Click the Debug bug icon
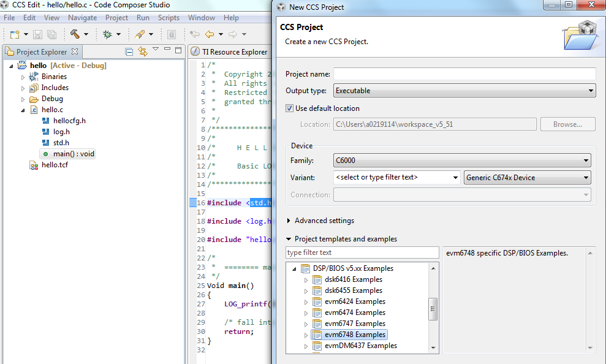The width and height of the screenshot is (606, 364). 107,34
